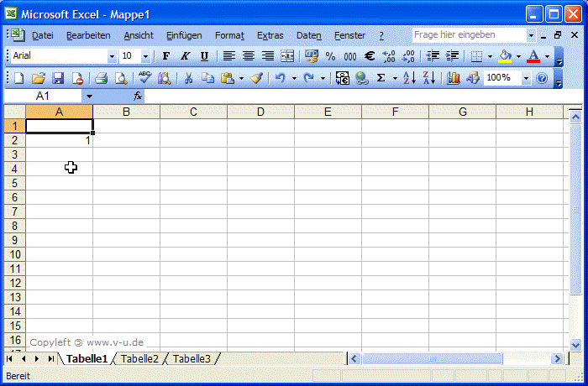Show drawing toolbar
Viewport: 588px width, 386px height.
(x=472, y=78)
